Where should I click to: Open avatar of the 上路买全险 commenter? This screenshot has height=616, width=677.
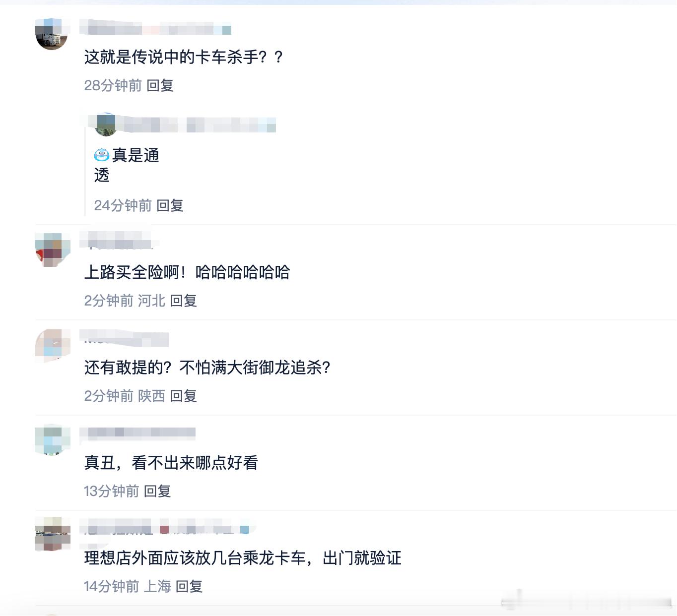coord(52,249)
